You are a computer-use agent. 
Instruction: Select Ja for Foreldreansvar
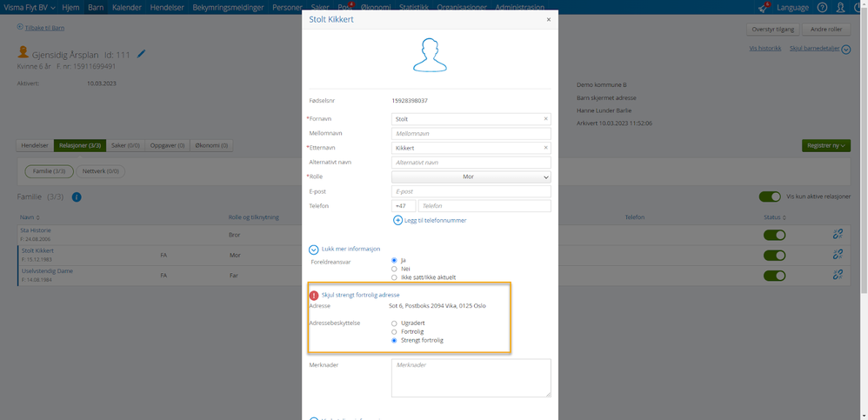click(394, 260)
